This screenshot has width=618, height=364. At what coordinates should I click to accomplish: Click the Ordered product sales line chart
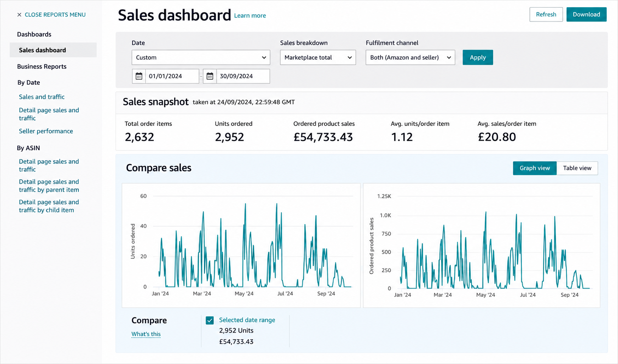pos(481,245)
